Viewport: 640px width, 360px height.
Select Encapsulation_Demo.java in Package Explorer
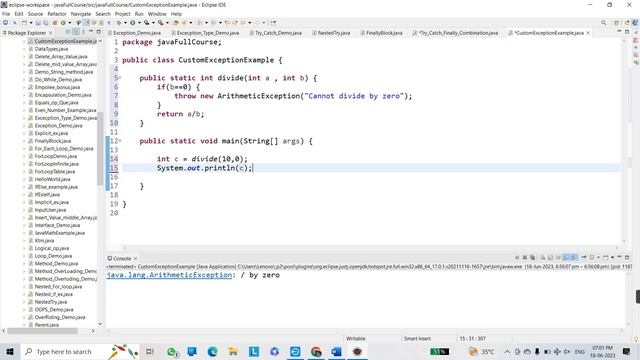pos(63,95)
